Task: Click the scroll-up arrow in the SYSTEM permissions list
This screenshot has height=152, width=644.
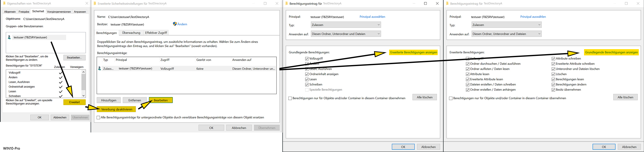Action: coord(83,72)
